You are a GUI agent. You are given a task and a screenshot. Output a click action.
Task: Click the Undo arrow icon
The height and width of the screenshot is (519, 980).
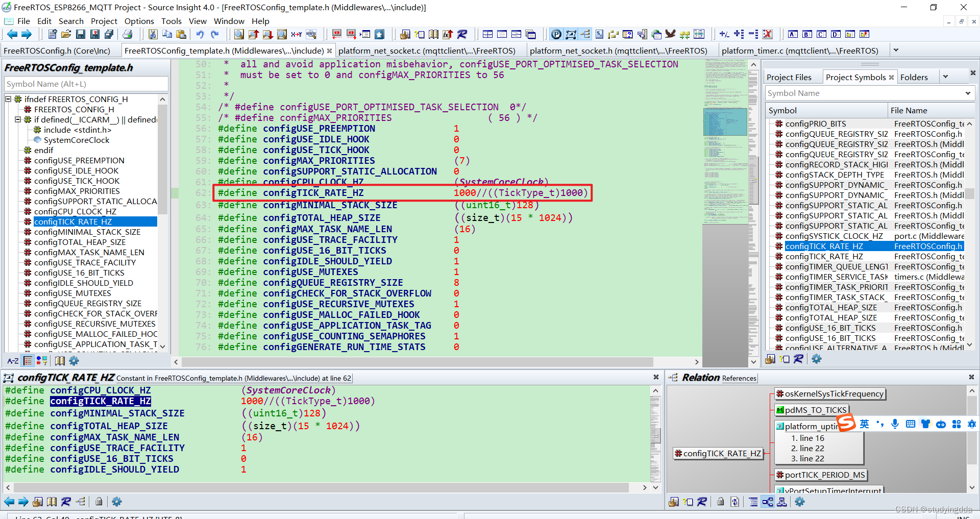(200, 34)
